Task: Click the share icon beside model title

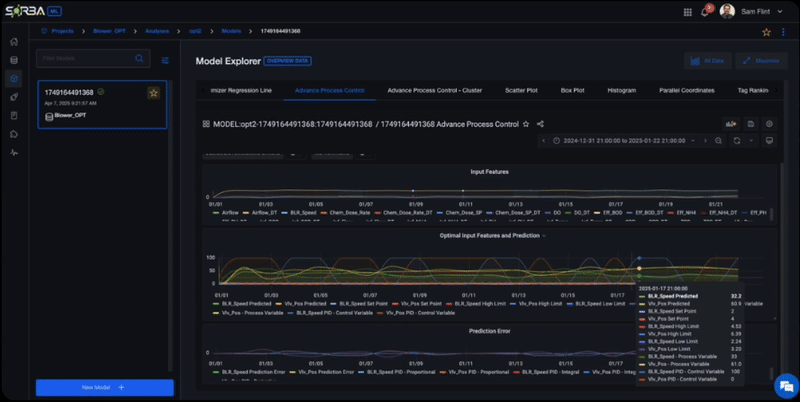Action: click(540, 124)
